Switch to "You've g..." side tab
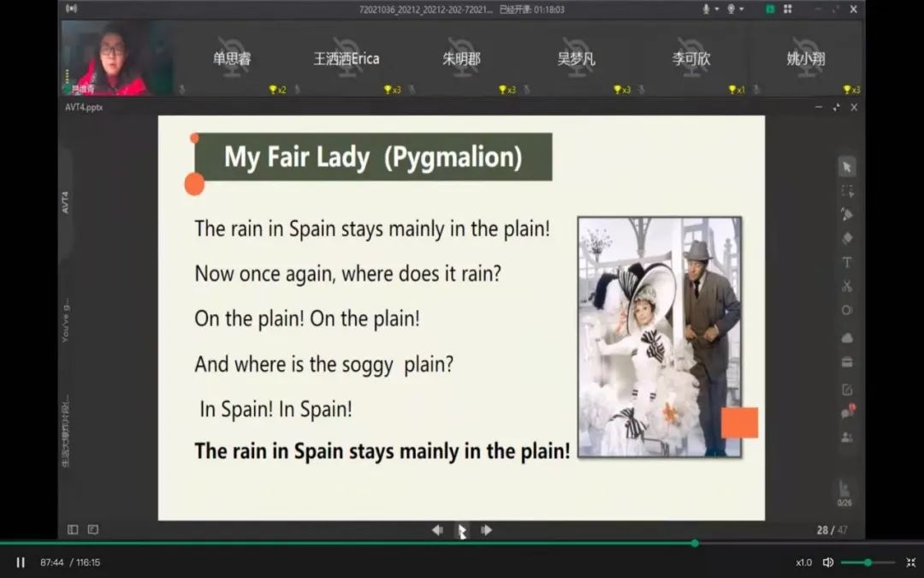 tap(65, 320)
